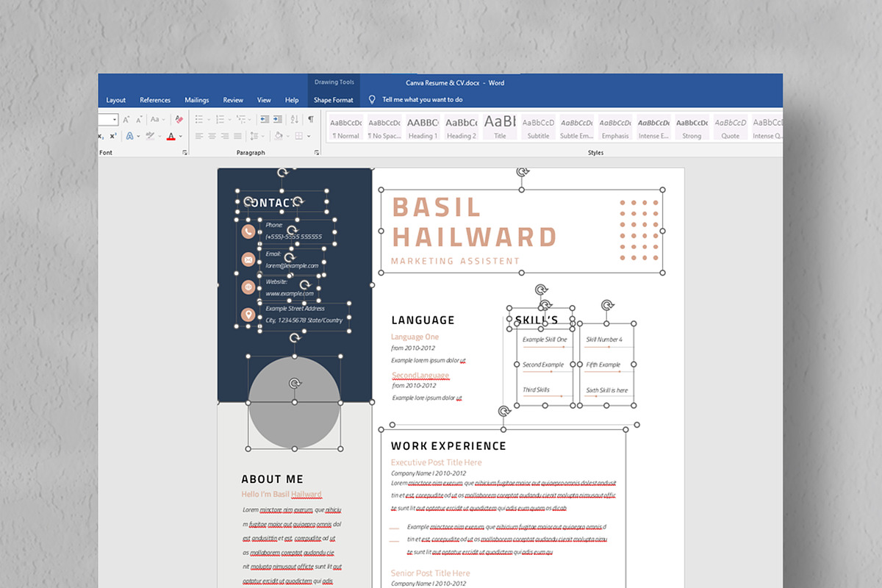Click the Tell Me lightbulb icon
This screenshot has height=588, width=882.
pyautogui.click(x=372, y=99)
